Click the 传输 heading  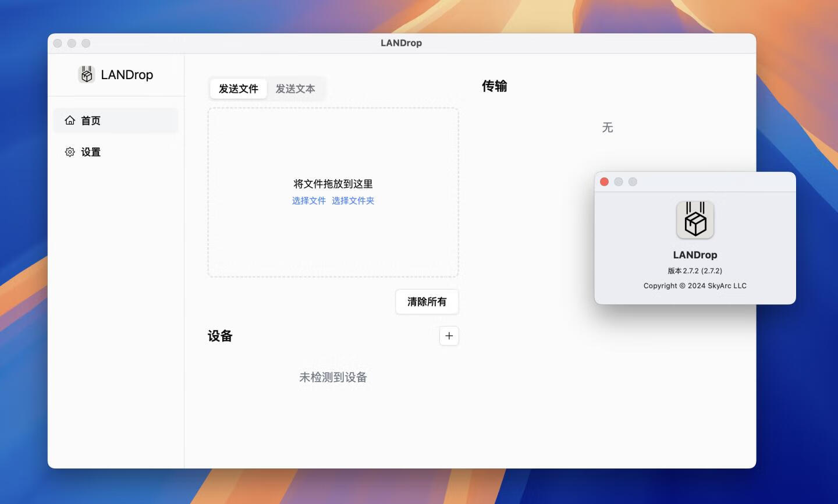[494, 86]
